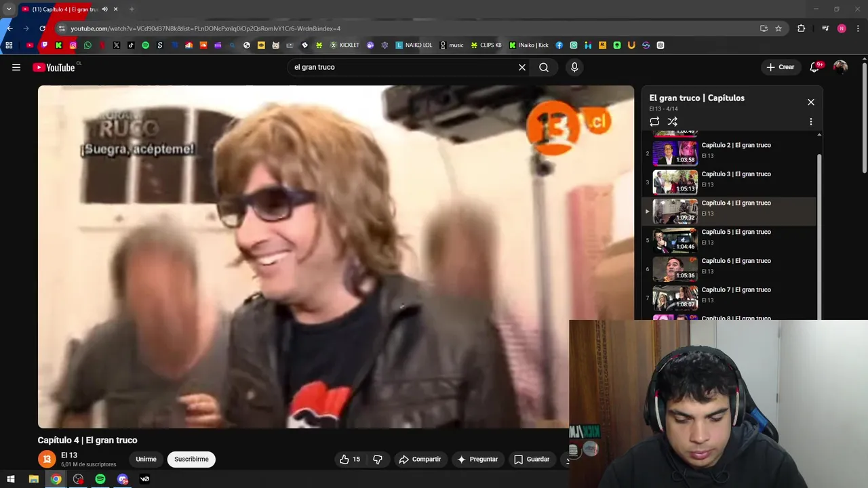
Task: Open the YouTube guide hamburger menu
Action: [x=16, y=67]
